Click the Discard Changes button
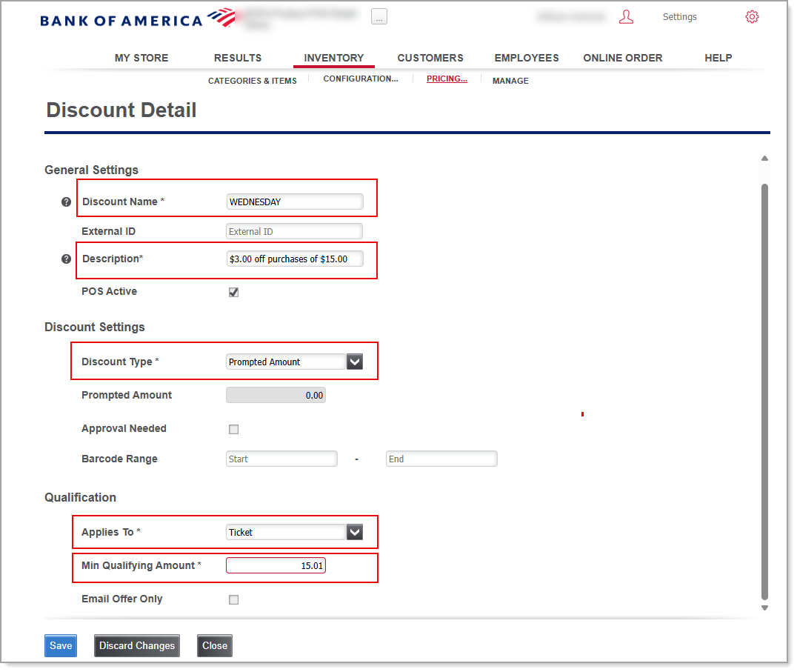This screenshot has width=797, height=672. pyautogui.click(x=136, y=645)
